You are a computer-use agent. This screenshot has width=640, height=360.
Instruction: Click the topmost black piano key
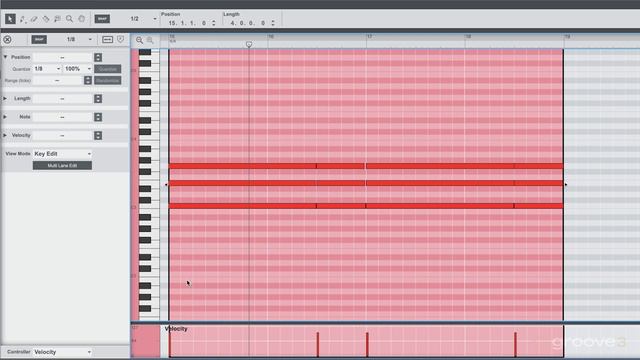pyautogui.click(x=145, y=52)
